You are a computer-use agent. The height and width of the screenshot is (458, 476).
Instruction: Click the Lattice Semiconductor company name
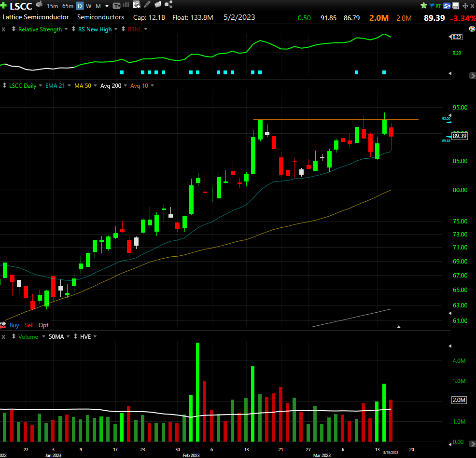pyautogui.click(x=36, y=17)
